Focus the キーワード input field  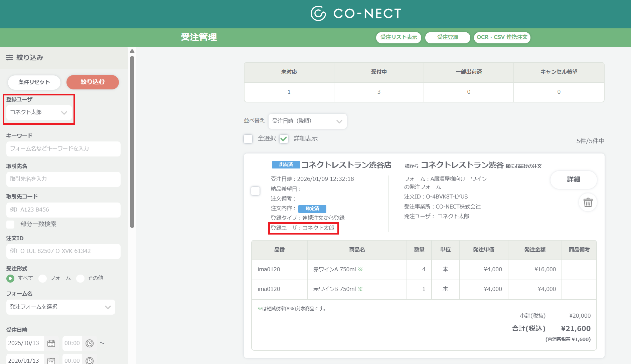(63, 149)
